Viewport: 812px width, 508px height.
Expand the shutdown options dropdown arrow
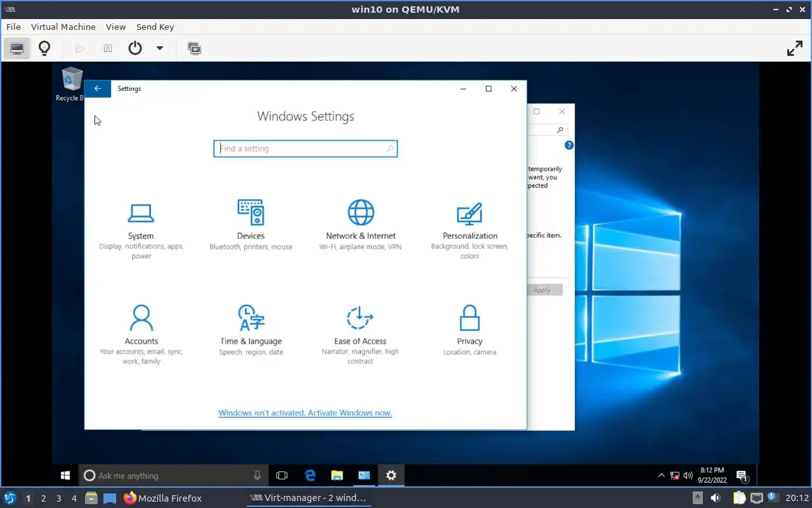(x=160, y=48)
